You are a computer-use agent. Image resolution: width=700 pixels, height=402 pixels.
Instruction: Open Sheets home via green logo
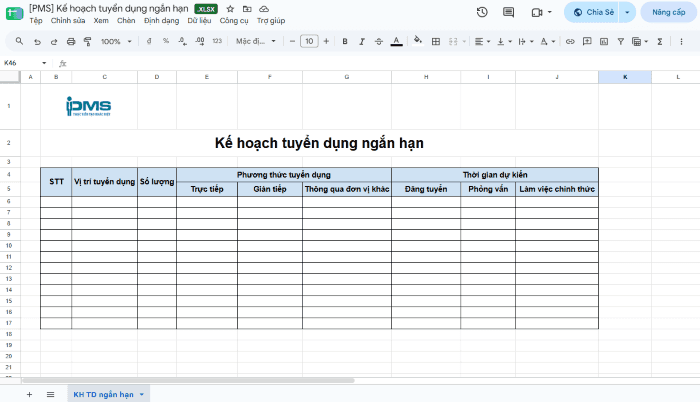[x=14, y=13]
